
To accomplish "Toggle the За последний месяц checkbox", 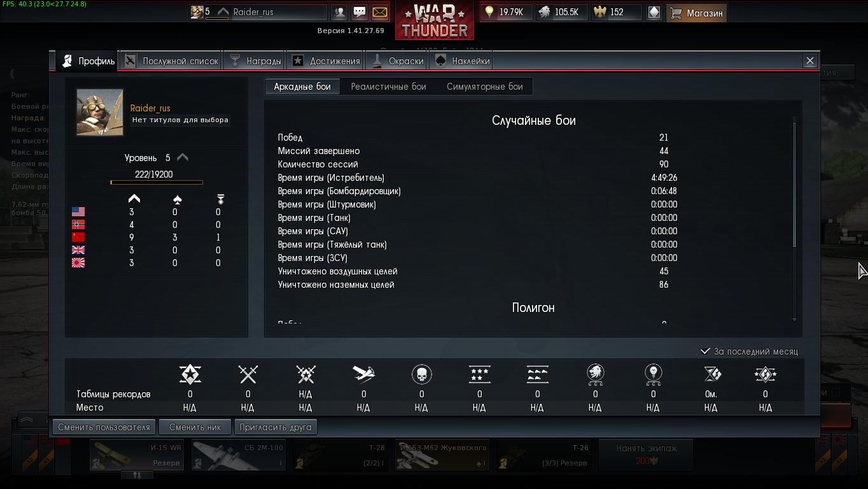I will pyautogui.click(x=705, y=351).
